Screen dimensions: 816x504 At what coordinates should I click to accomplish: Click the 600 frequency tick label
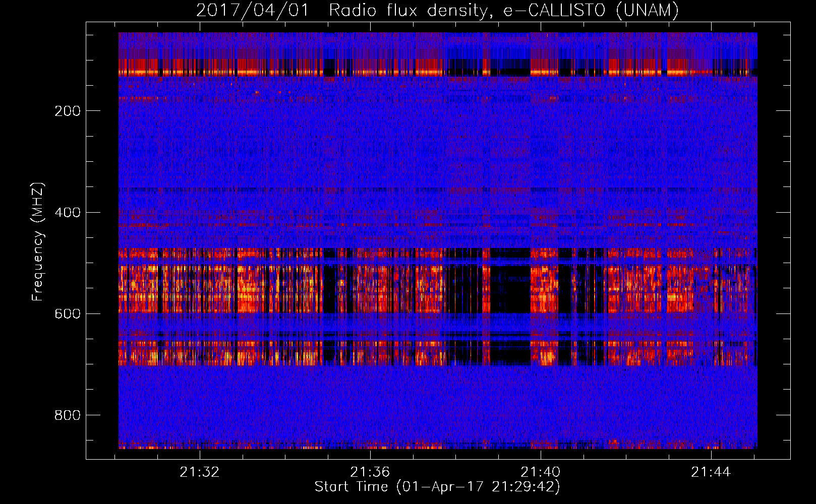(68, 313)
